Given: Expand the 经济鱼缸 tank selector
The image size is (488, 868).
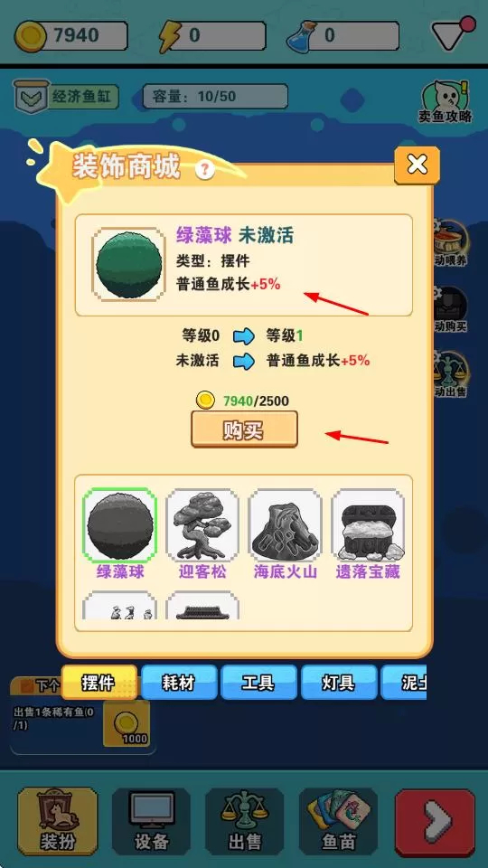Looking at the screenshot, I should click(66, 97).
